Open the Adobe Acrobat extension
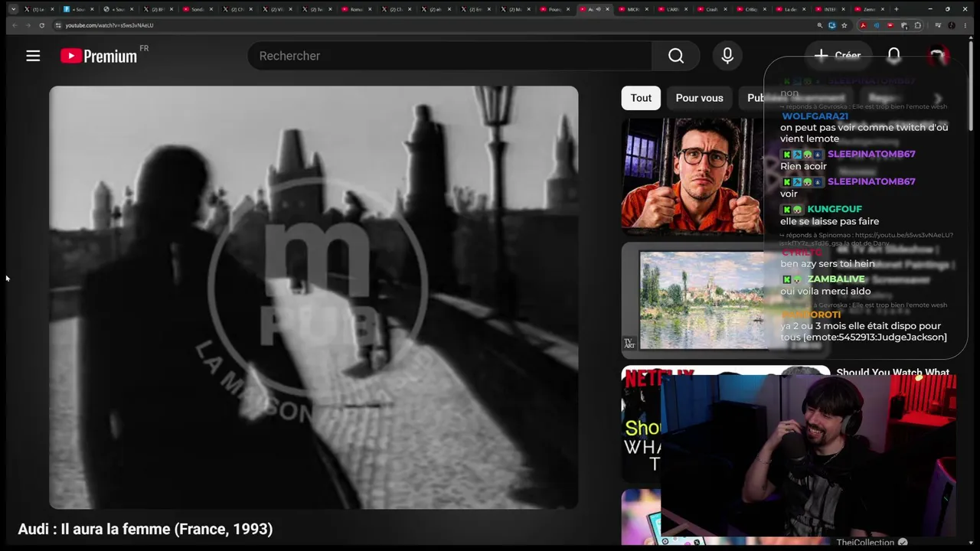This screenshot has width=980, height=551. coord(863,25)
